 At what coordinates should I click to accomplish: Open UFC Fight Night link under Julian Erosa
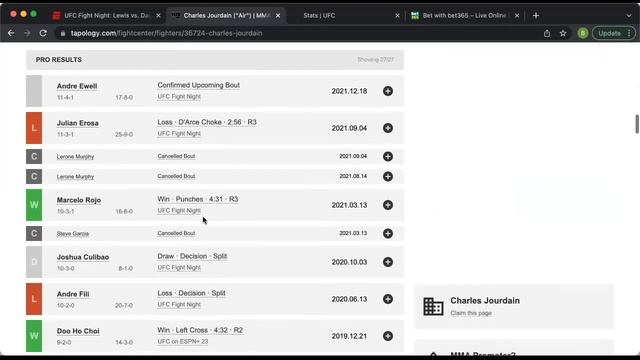179,133
